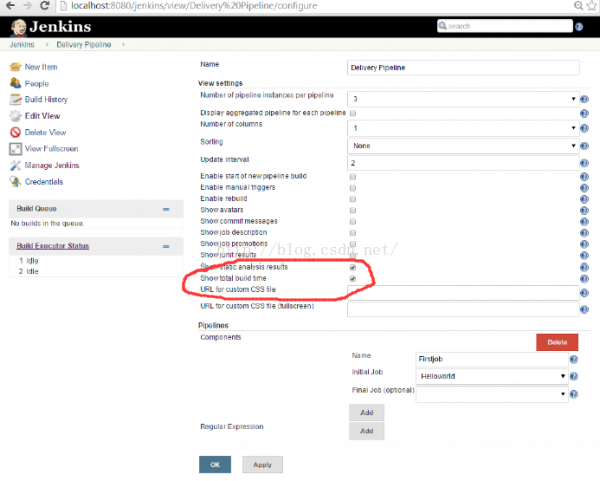Open help for Initial Job field

coord(574,377)
